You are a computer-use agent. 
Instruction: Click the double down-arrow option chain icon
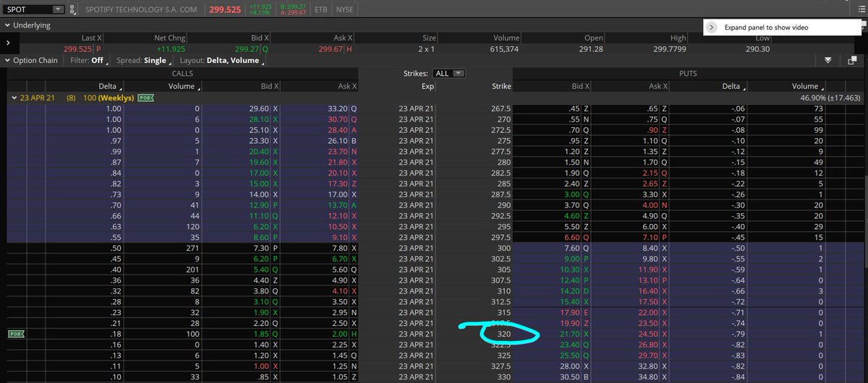[830, 61]
